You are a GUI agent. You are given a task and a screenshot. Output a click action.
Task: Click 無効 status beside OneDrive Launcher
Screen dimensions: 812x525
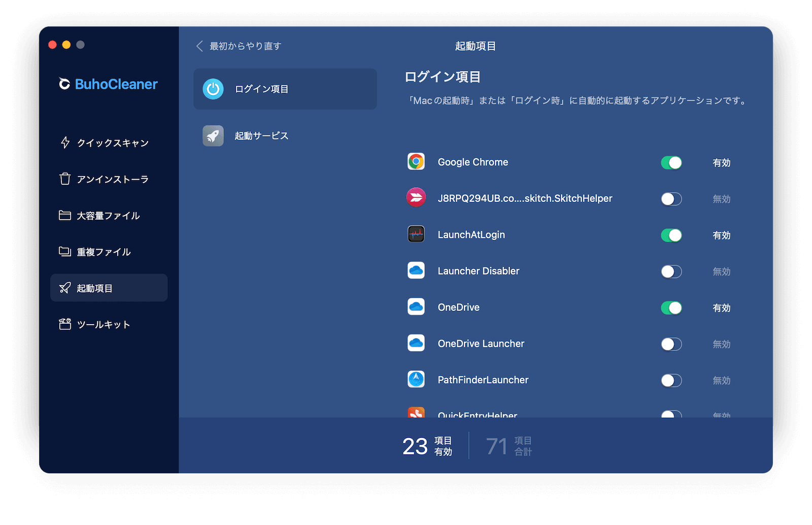click(722, 344)
